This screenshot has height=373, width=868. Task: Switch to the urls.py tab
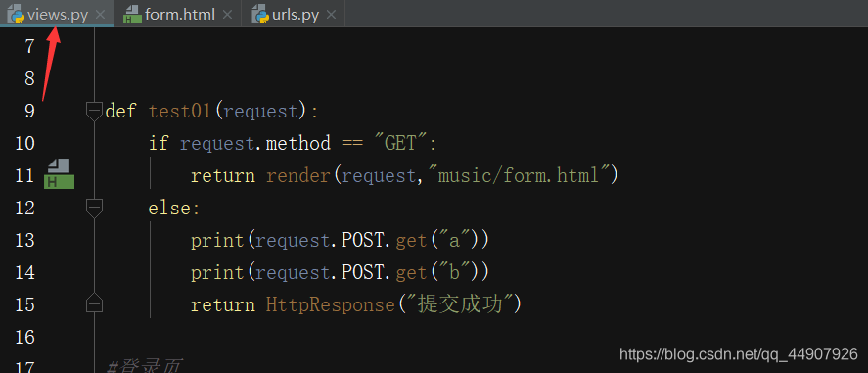point(296,15)
